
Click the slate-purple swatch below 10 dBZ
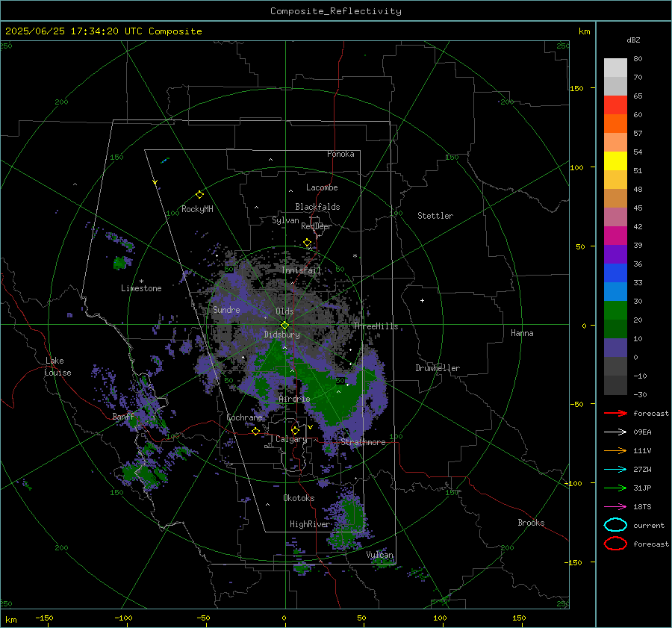click(x=615, y=348)
